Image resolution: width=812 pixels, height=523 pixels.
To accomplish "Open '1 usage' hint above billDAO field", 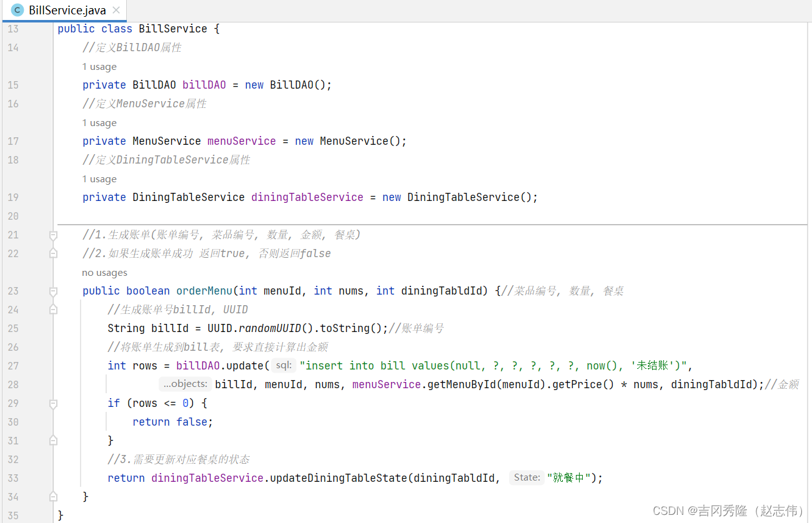I will point(99,67).
